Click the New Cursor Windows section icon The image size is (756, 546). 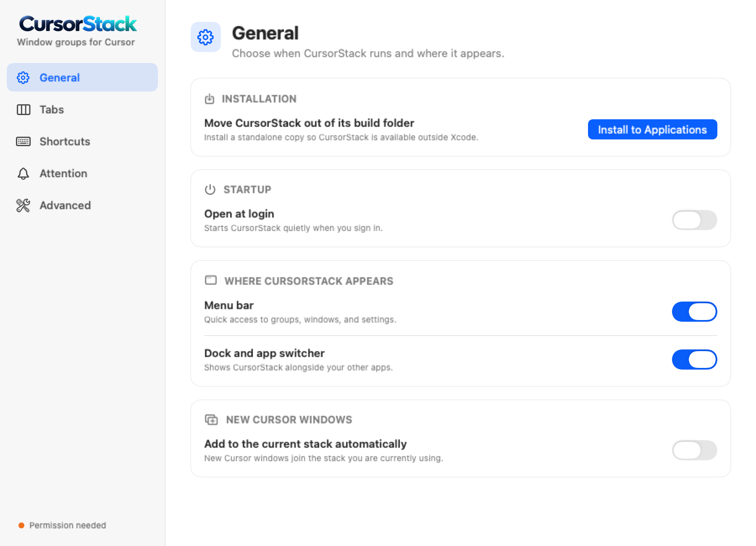[x=211, y=420]
